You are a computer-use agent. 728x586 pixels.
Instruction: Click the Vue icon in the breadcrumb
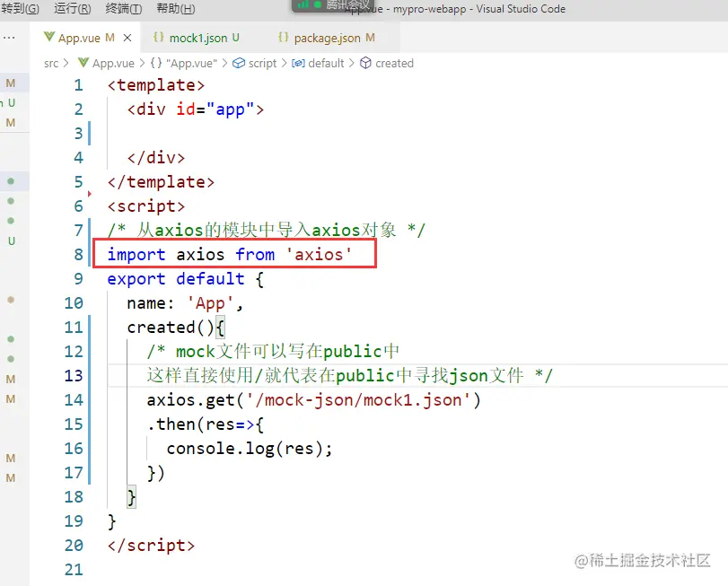[x=83, y=63]
